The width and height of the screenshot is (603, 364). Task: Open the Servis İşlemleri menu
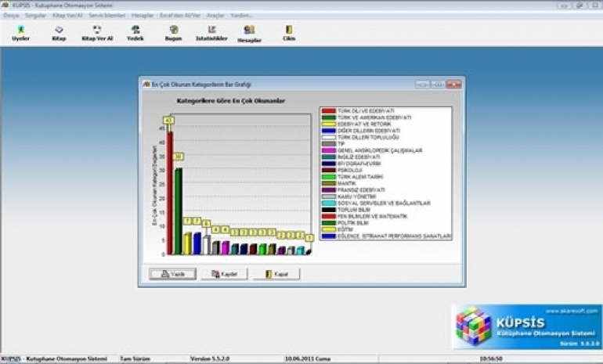tap(104, 15)
